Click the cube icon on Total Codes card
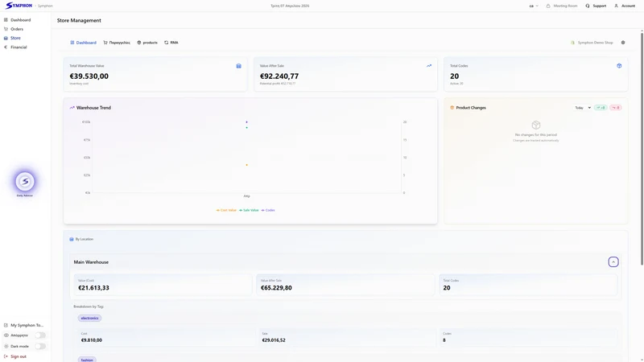 click(619, 66)
